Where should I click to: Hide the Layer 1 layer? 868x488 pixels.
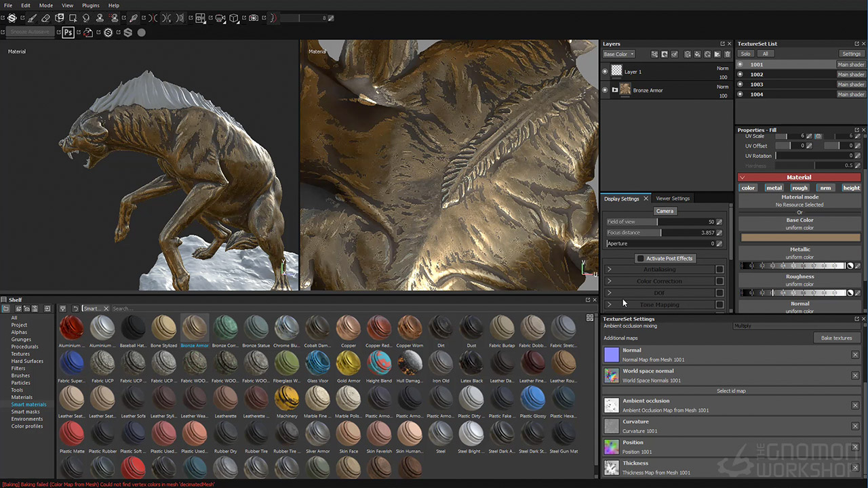[605, 71]
